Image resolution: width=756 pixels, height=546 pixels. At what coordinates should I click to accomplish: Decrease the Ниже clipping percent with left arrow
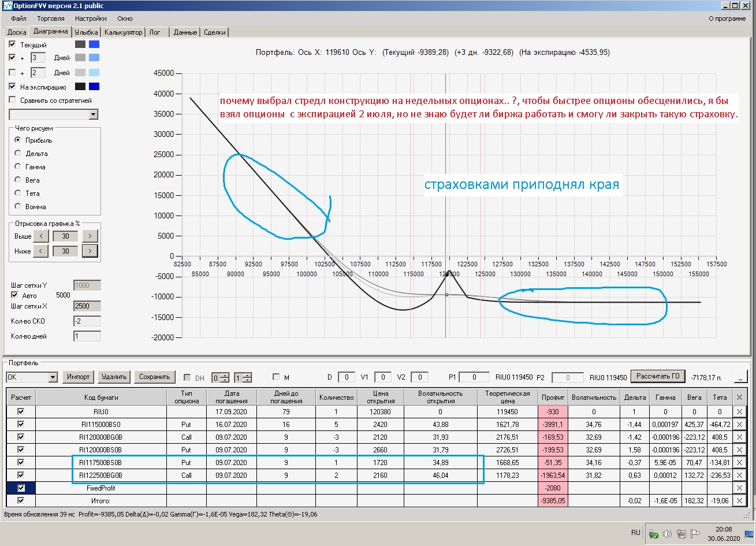[40, 251]
